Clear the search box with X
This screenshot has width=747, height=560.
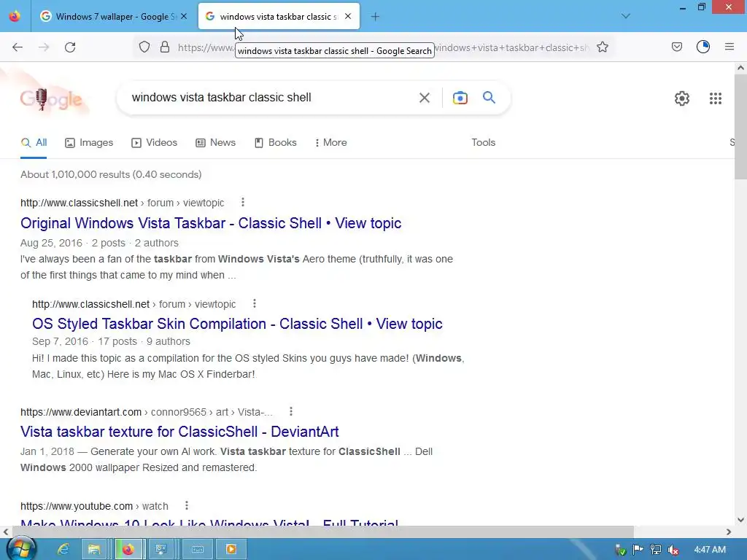(424, 98)
